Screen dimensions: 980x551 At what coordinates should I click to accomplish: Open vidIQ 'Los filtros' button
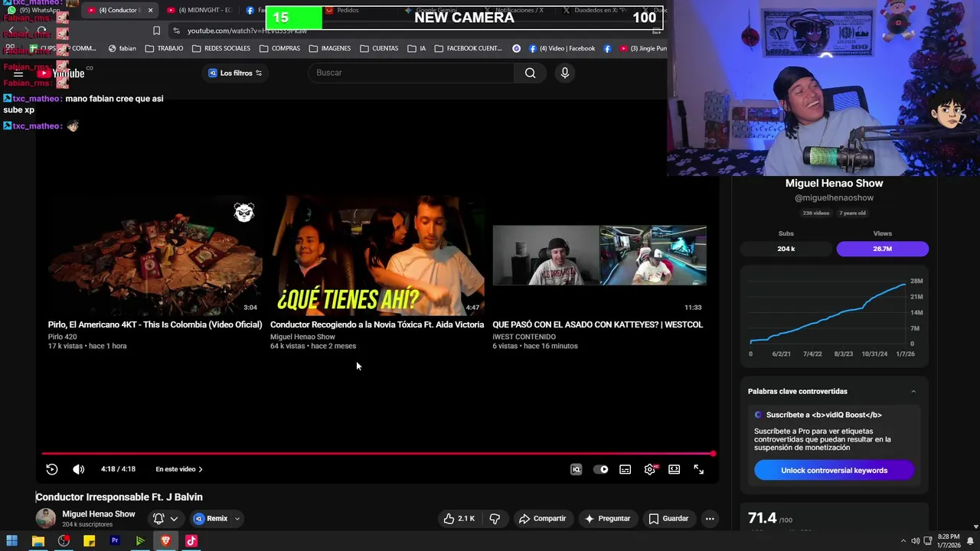click(235, 73)
